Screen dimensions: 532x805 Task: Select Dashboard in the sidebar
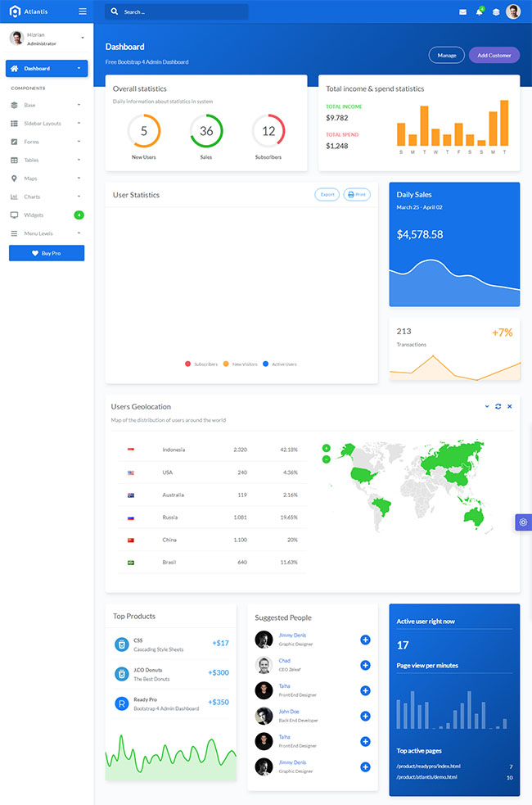[x=46, y=68]
